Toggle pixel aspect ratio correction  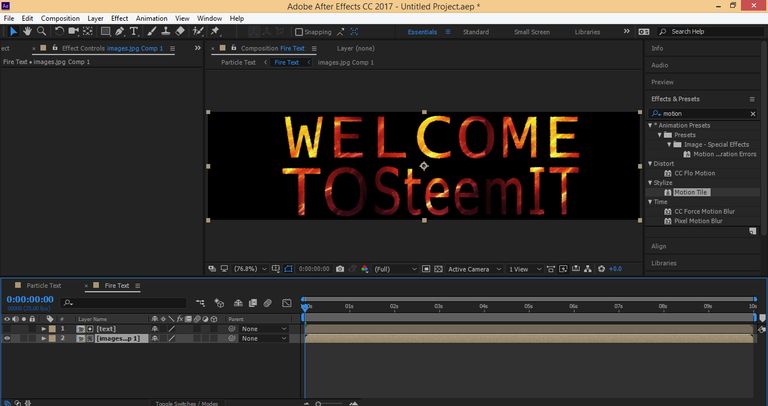pyautogui.click(x=551, y=269)
